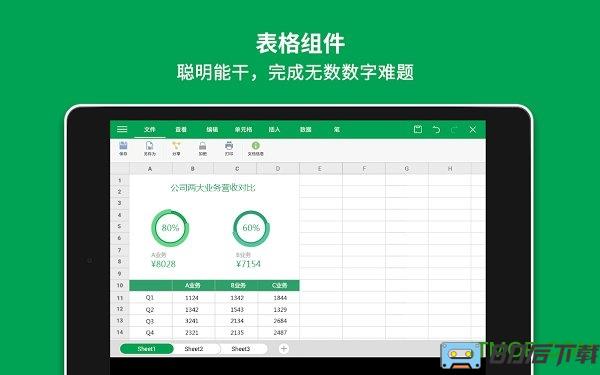Image resolution: width=600 pixels, height=375 pixels.
Task: Click the Share (分享) icon
Action: [x=176, y=148]
